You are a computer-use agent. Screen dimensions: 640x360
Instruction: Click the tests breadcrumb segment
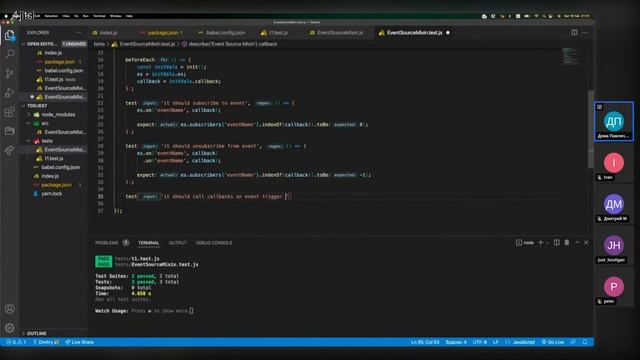(99, 44)
